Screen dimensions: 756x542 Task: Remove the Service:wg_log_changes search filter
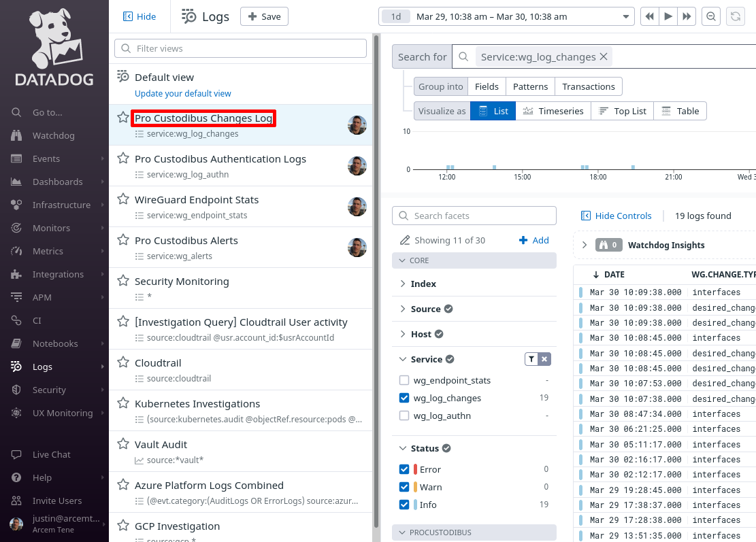[x=604, y=57]
